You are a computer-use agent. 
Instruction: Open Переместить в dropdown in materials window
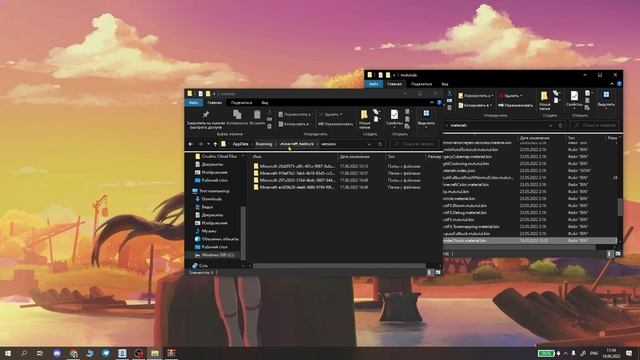point(476,96)
